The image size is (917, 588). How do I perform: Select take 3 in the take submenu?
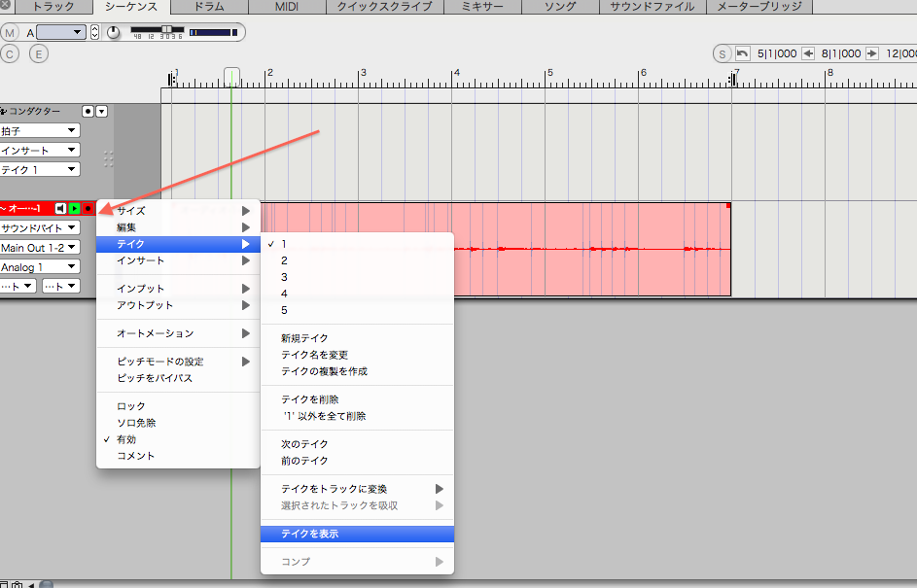[x=357, y=277]
